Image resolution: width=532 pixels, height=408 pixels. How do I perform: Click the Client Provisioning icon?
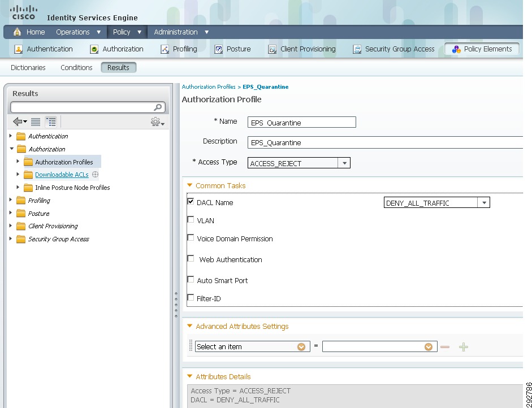272,49
